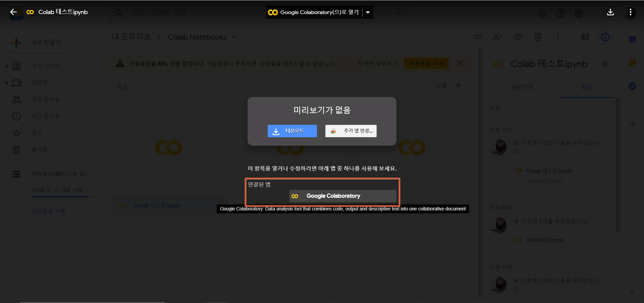Open My Drive (내 드라이브) in sidebar
The image size is (644, 303).
(x=46, y=66)
